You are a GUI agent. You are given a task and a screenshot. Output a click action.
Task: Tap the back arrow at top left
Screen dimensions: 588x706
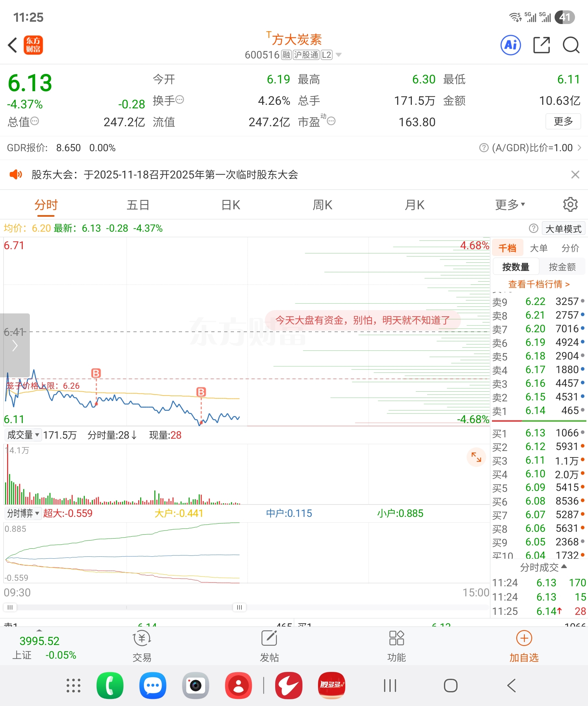point(12,45)
